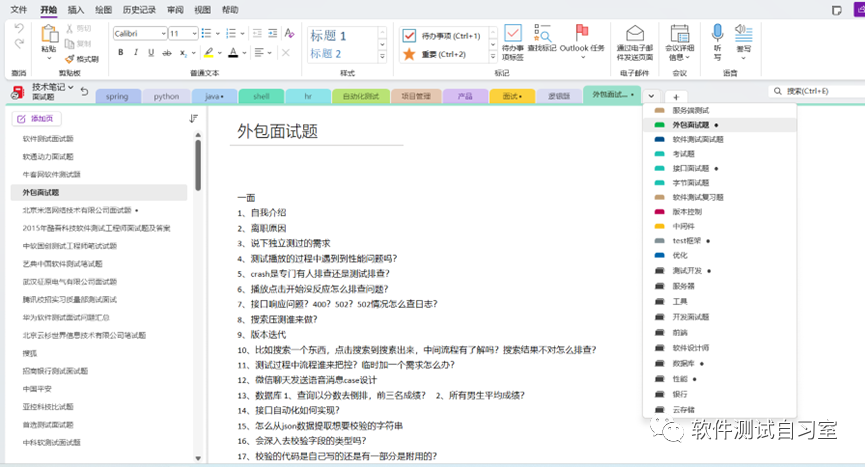Click the Paste clipboard icon
Image resolution: width=865 pixels, height=467 pixels.
pyautogui.click(x=49, y=34)
